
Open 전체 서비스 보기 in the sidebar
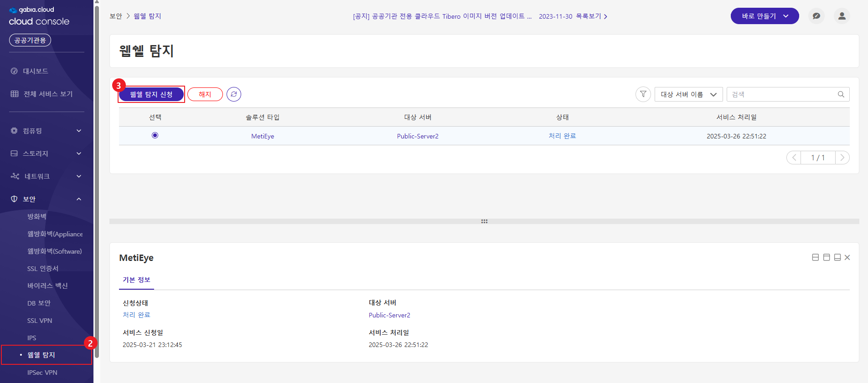point(48,94)
